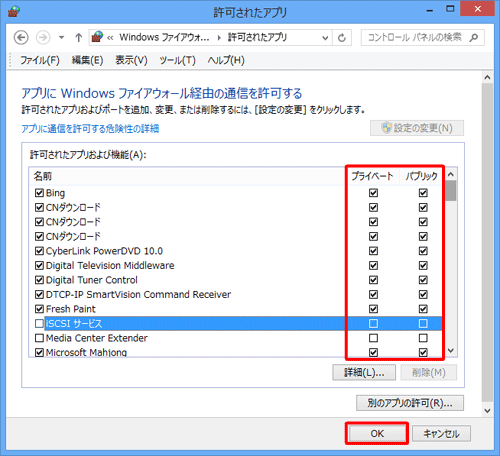Go back with the back arrow button

21,37
